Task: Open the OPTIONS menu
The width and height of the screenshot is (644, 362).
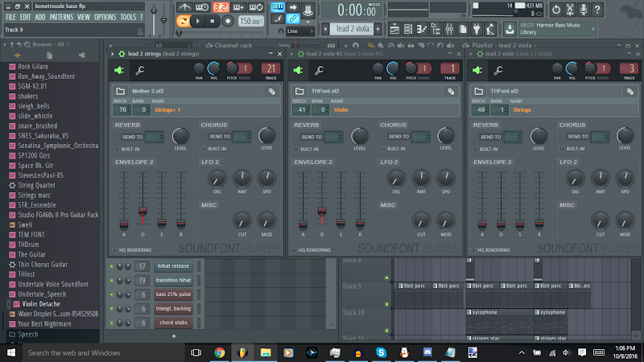Action: point(105,17)
